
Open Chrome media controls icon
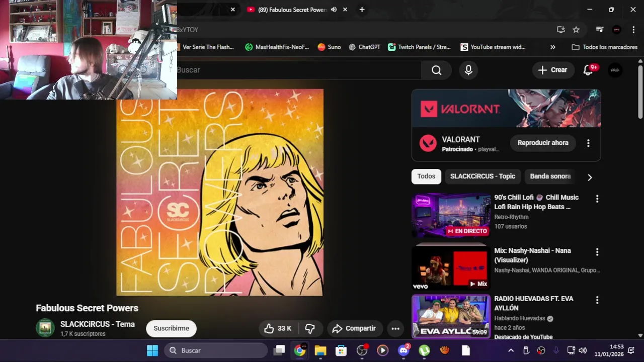pos(600,30)
